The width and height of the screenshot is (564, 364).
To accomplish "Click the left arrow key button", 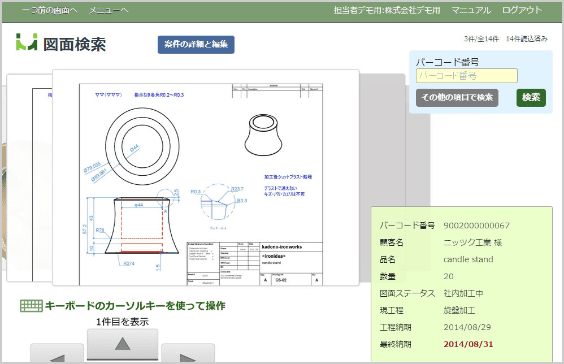I will (x=57, y=353).
